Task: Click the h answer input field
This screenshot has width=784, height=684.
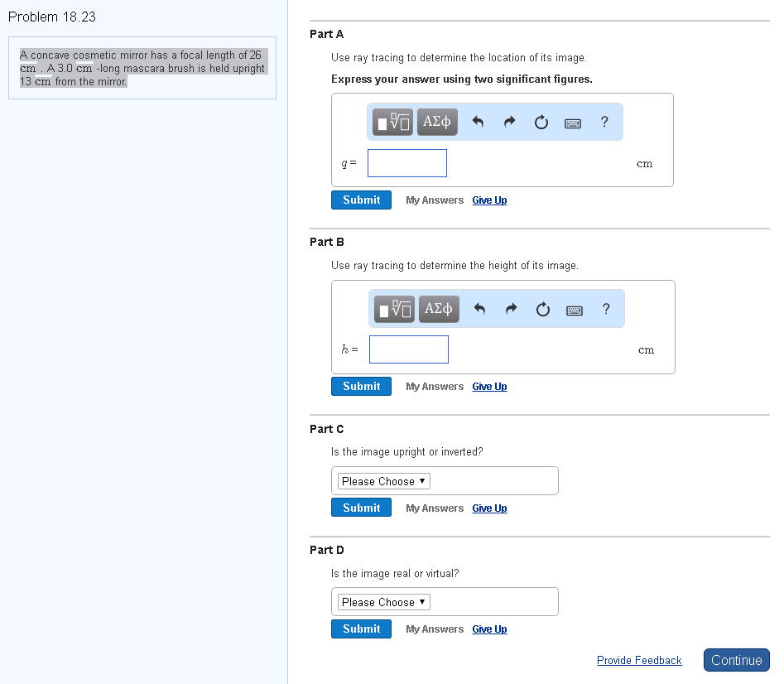Action: tap(409, 349)
